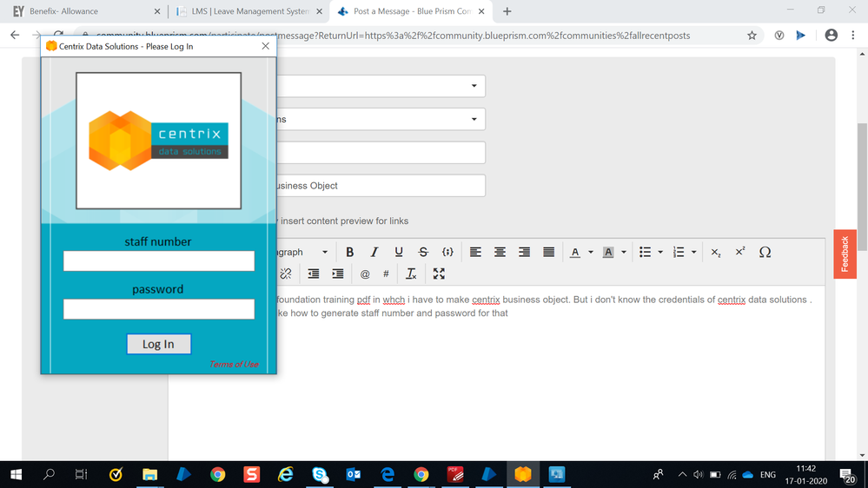This screenshot has height=488, width=868.
Task: Open Windows Start menu
Action: (x=16, y=475)
